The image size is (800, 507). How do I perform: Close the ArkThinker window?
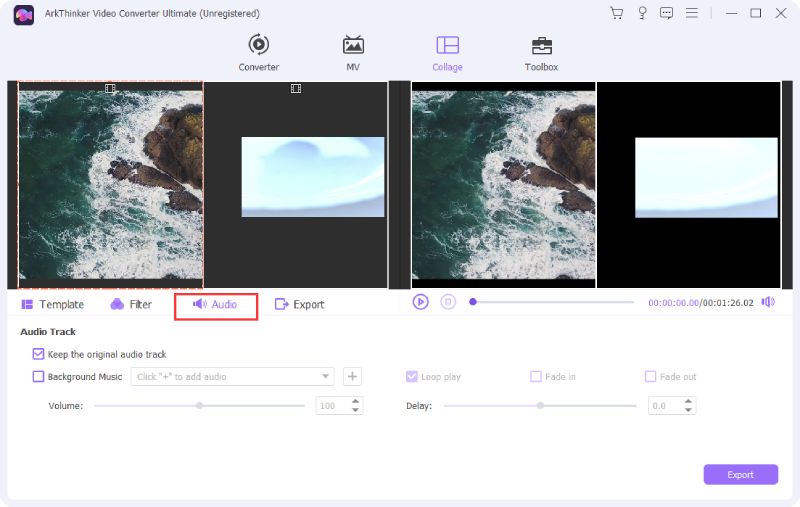tap(781, 13)
